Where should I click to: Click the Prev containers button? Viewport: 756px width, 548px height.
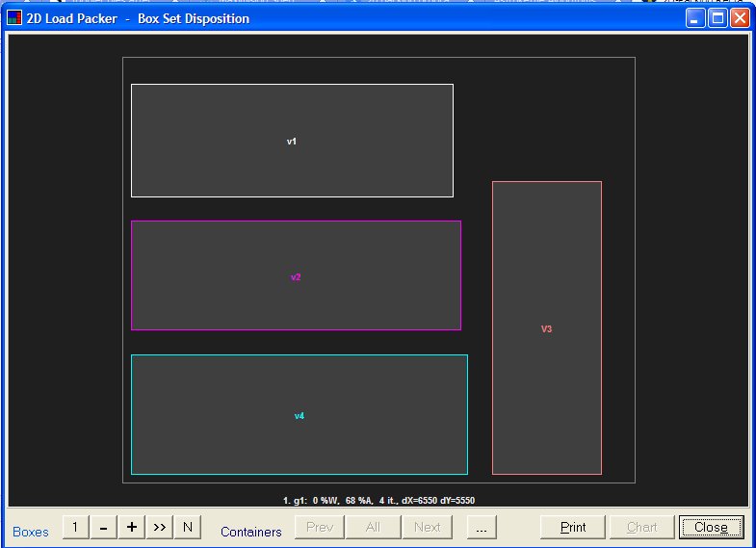tap(320, 527)
